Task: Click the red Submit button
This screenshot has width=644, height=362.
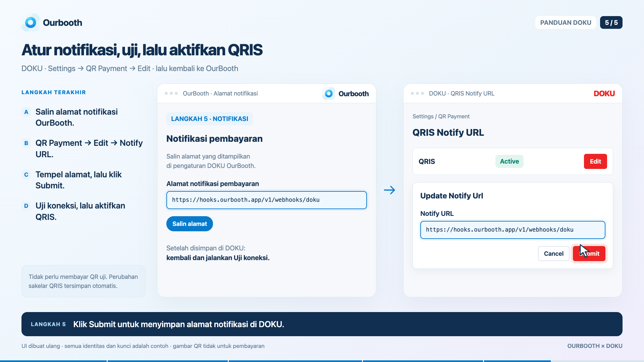Action: [589, 254]
